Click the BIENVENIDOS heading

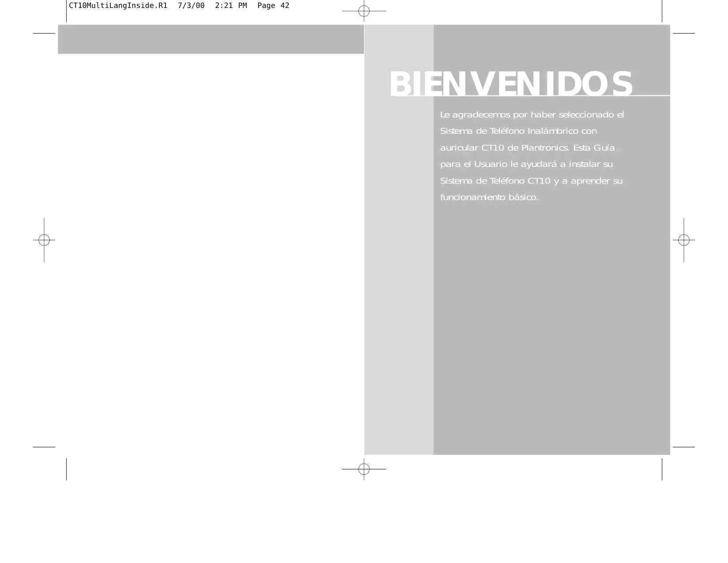[510, 84]
